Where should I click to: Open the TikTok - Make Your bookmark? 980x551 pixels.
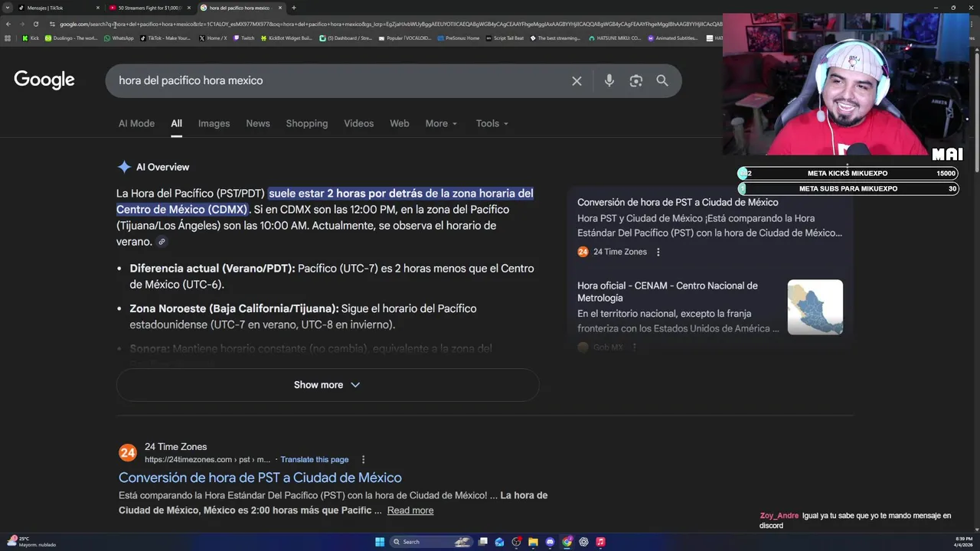coord(165,37)
